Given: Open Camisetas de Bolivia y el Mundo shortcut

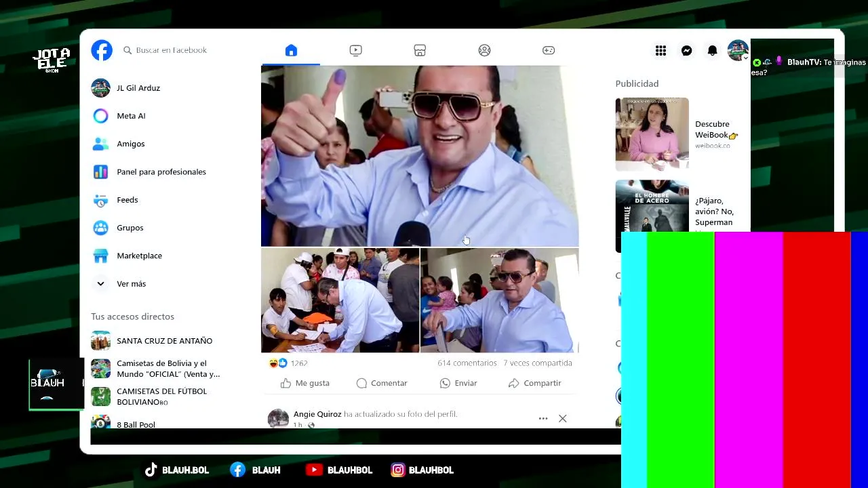Looking at the screenshot, I should click(170, 369).
